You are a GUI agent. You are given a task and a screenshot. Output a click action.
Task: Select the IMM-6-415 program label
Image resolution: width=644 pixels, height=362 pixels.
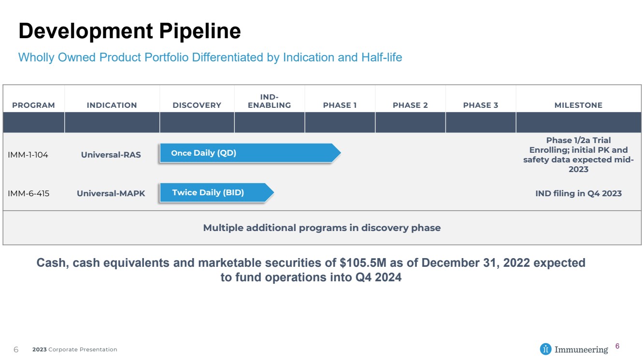click(x=29, y=193)
